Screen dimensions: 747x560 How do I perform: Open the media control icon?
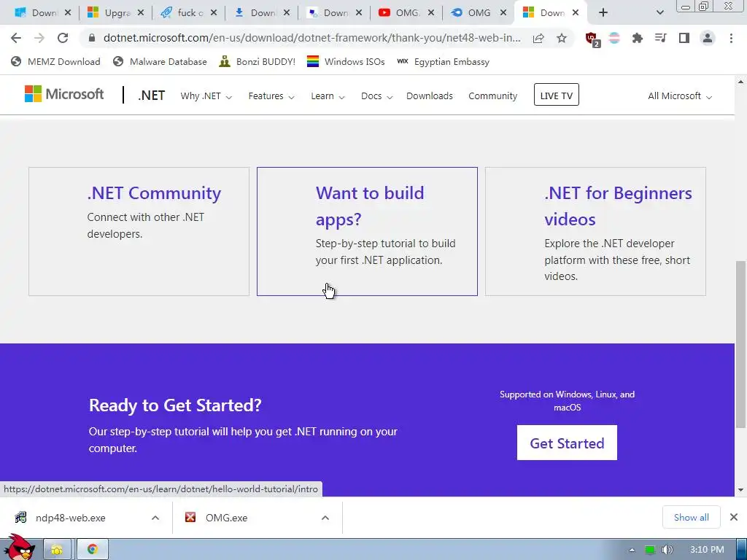point(660,38)
